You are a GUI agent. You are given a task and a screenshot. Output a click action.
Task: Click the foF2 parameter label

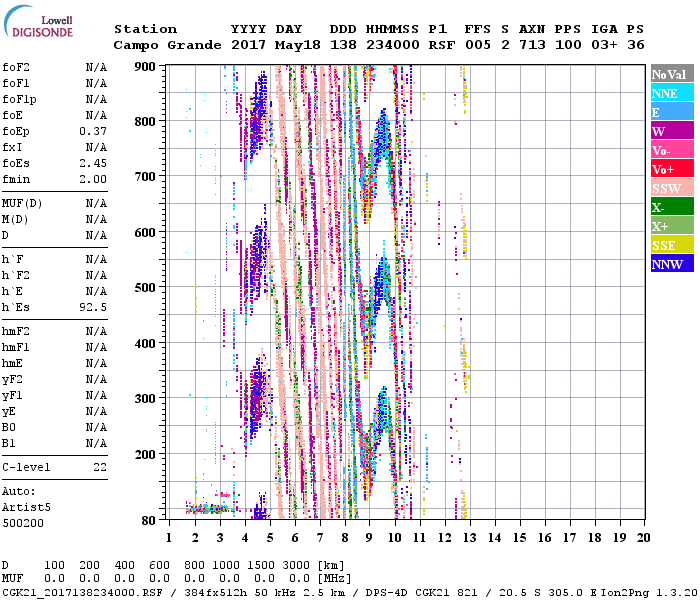click(16, 67)
